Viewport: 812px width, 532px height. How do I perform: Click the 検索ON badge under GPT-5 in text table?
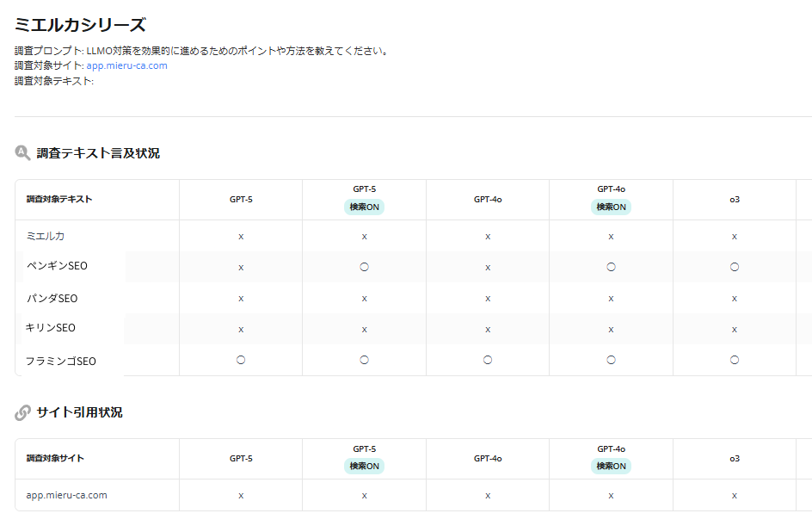[364, 207]
